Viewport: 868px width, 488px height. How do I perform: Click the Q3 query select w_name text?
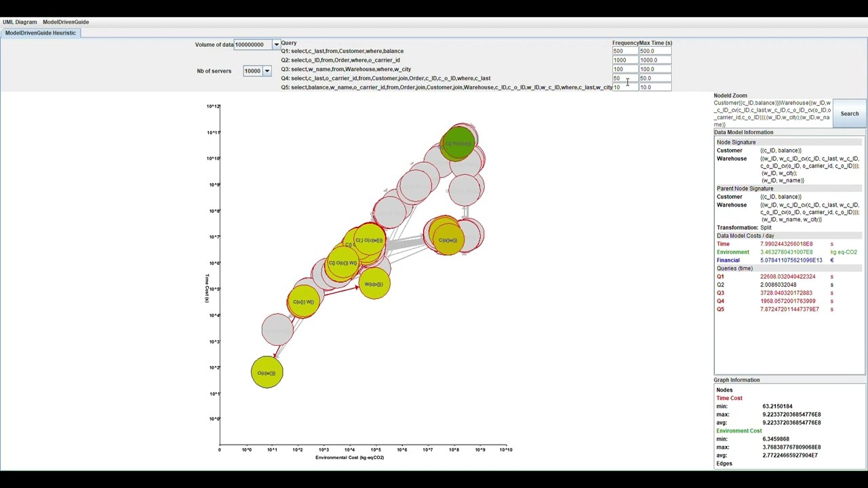pyautogui.click(x=346, y=69)
